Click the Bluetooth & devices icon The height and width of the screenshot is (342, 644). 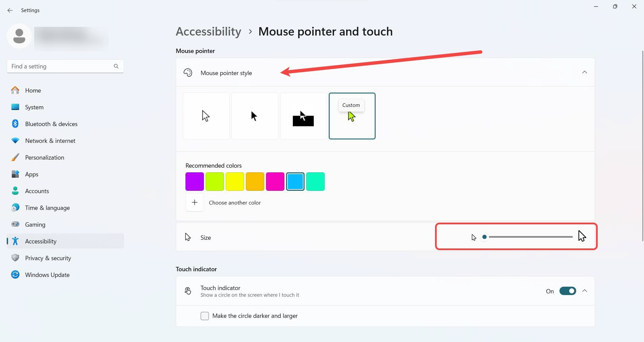pos(15,124)
